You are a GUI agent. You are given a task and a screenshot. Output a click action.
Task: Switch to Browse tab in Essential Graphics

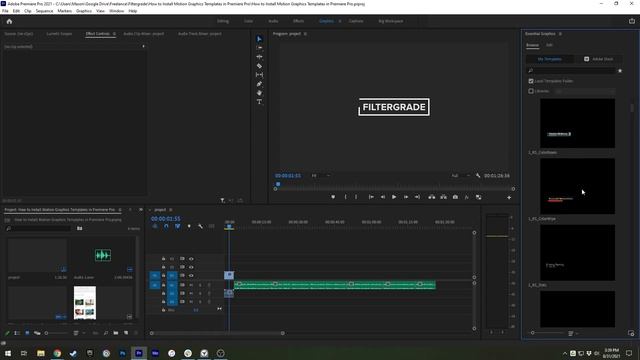click(532, 45)
